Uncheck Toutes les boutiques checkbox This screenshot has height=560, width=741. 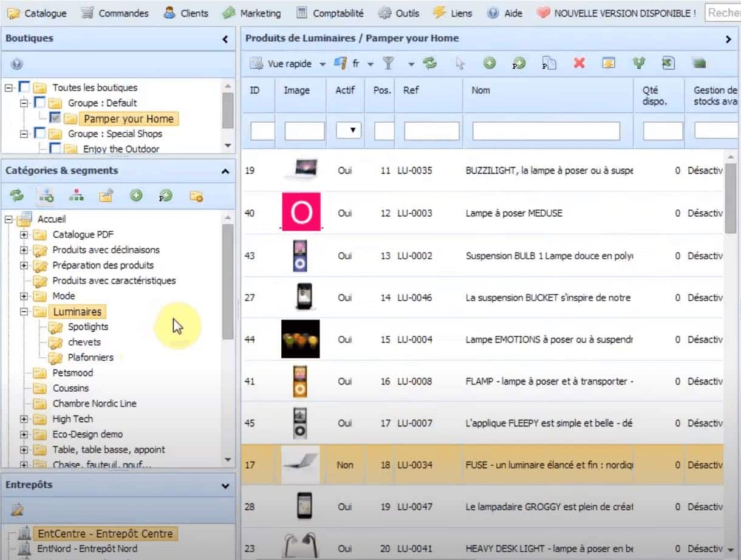click(x=24, y=87)
